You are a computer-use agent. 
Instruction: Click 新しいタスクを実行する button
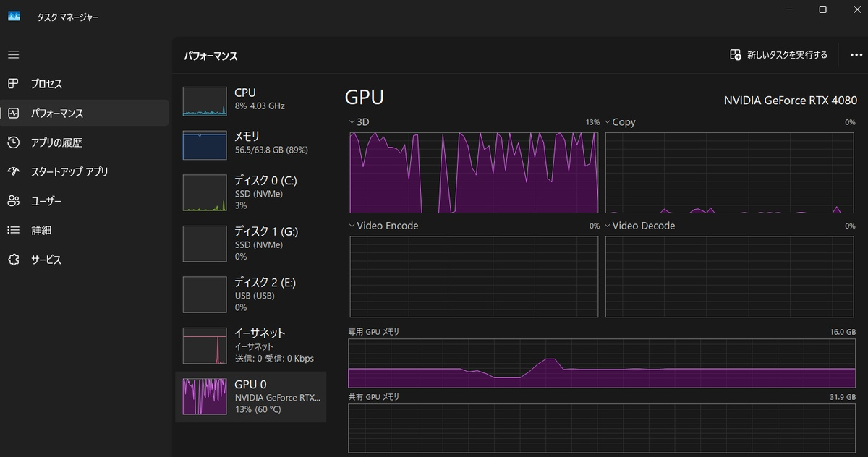(x=778, y=55)
